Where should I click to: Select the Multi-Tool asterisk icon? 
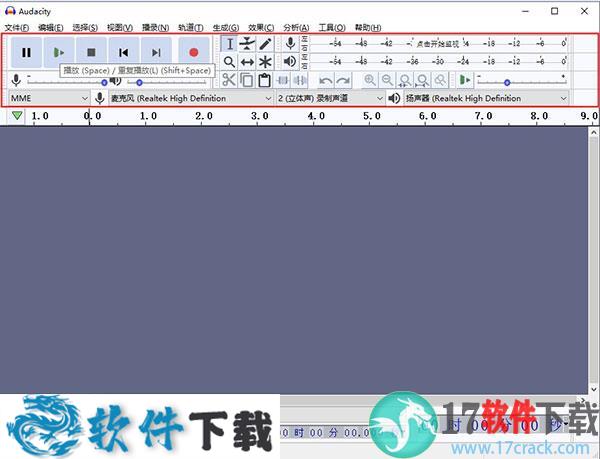point(265,62)
